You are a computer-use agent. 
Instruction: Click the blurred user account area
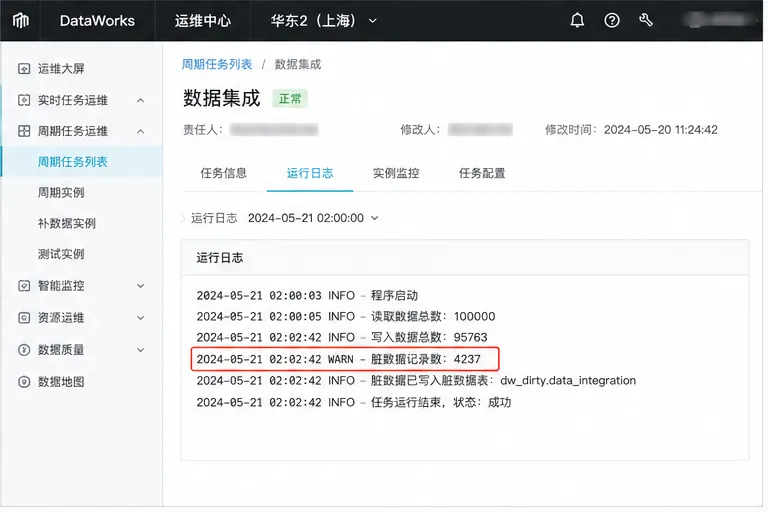719,20
